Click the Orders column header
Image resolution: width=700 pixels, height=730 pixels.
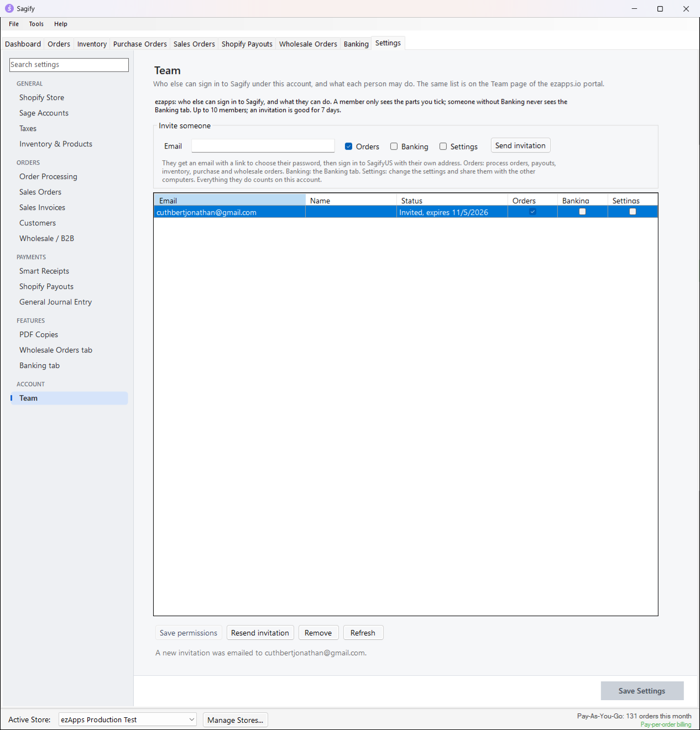532,200
